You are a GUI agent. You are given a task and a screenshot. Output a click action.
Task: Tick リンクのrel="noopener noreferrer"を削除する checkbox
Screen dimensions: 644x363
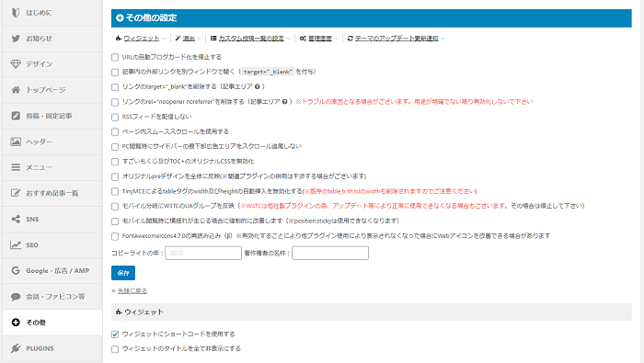tap(115, 102)
